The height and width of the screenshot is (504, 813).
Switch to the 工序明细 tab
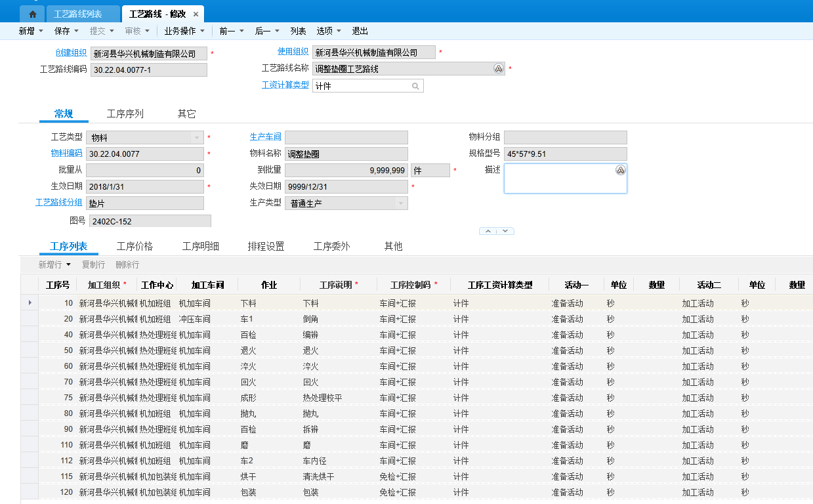pyautogui.click(x=201, y=246)
